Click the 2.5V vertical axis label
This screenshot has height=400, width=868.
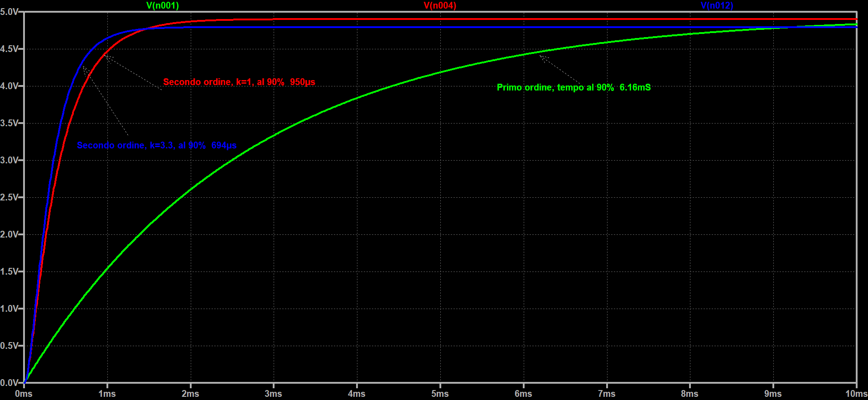tap(9, 197)
